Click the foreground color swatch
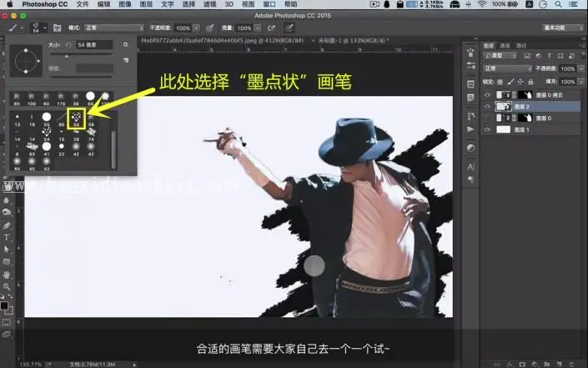The image size is (588, 368). [4, 305]
